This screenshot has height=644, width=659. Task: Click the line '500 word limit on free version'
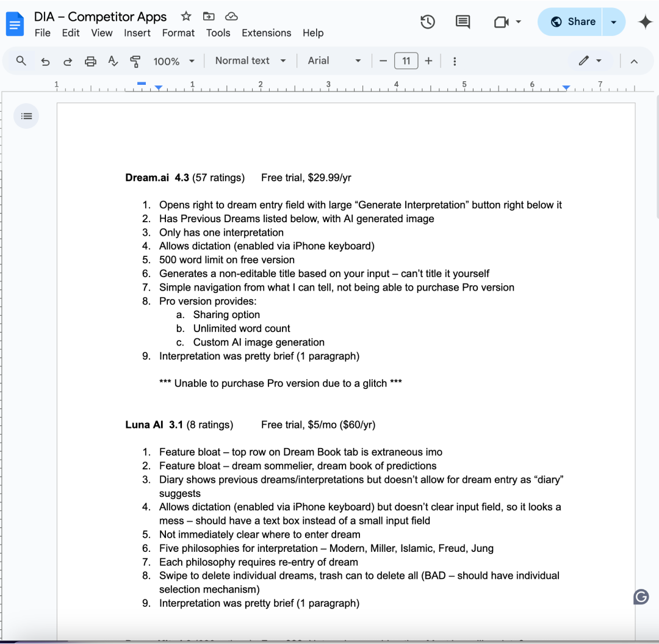coord(226,260)
